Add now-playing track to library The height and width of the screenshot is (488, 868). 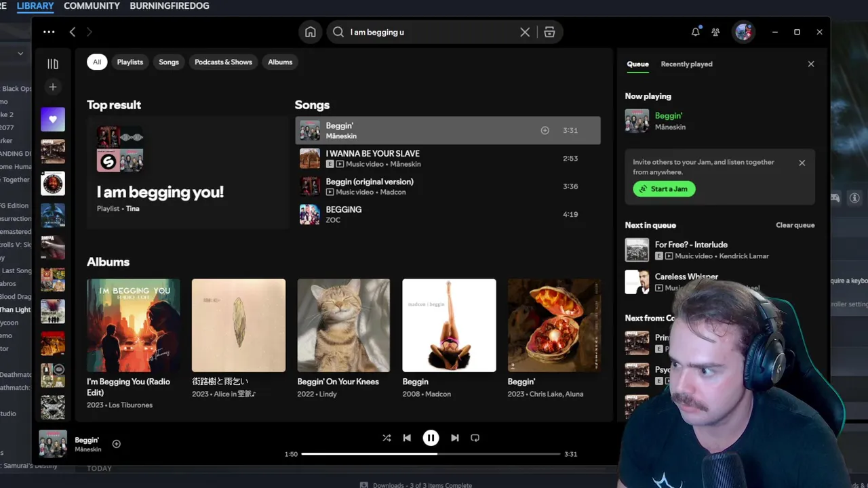(116, 444)
